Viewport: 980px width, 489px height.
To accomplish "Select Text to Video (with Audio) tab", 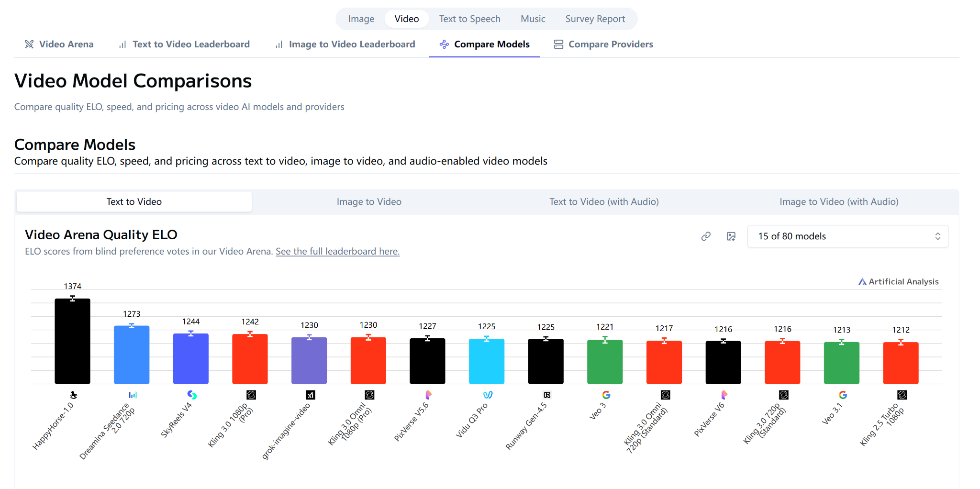I will [604, 202].
